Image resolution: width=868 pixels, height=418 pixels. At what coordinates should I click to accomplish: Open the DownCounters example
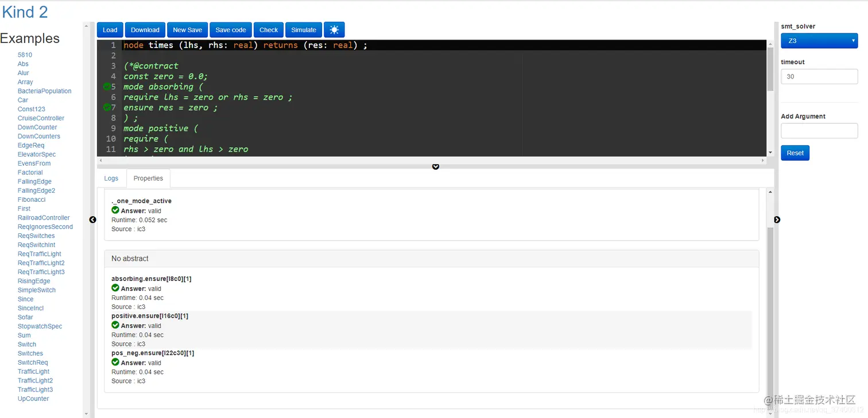[x=39, y=136]
